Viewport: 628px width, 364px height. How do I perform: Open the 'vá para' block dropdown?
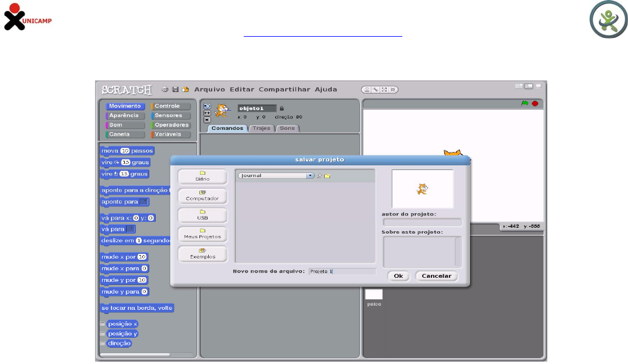130,229
